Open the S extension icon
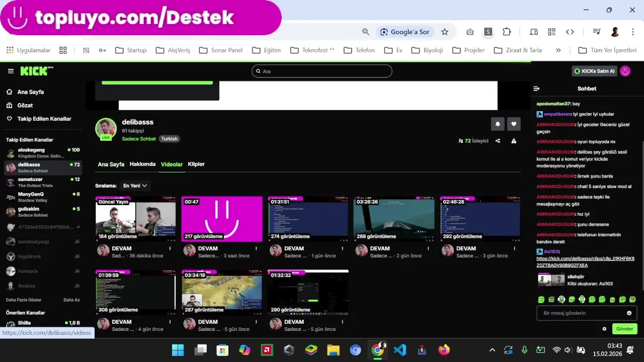This screenshot has width=644, height=362. click(x=488, y=32)
